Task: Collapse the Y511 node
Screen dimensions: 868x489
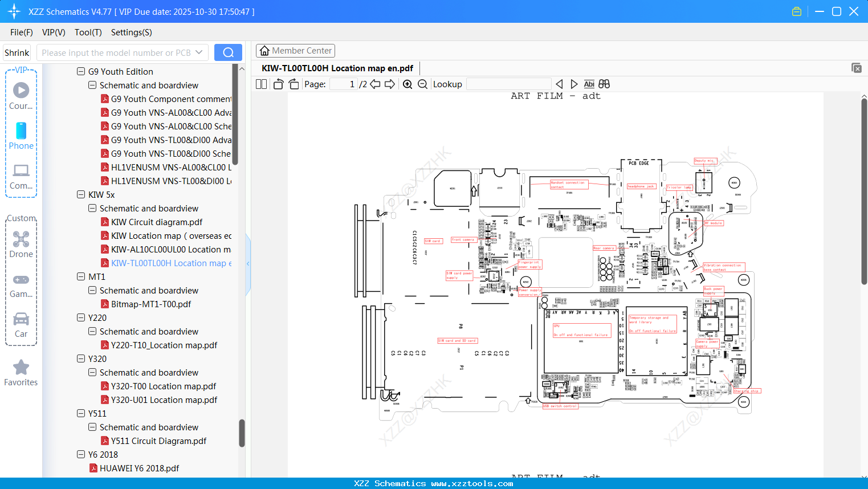Action: pos(81,414)
